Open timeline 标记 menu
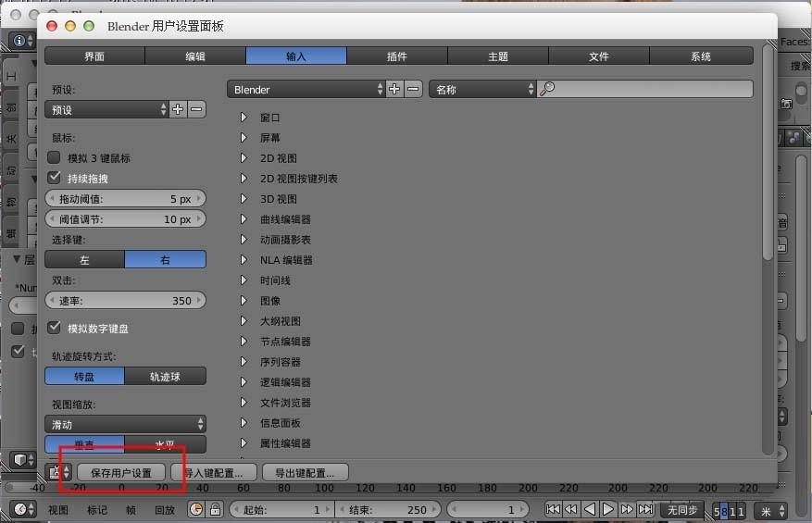Viewport: 812px width, 523px height. pos(97,510)
